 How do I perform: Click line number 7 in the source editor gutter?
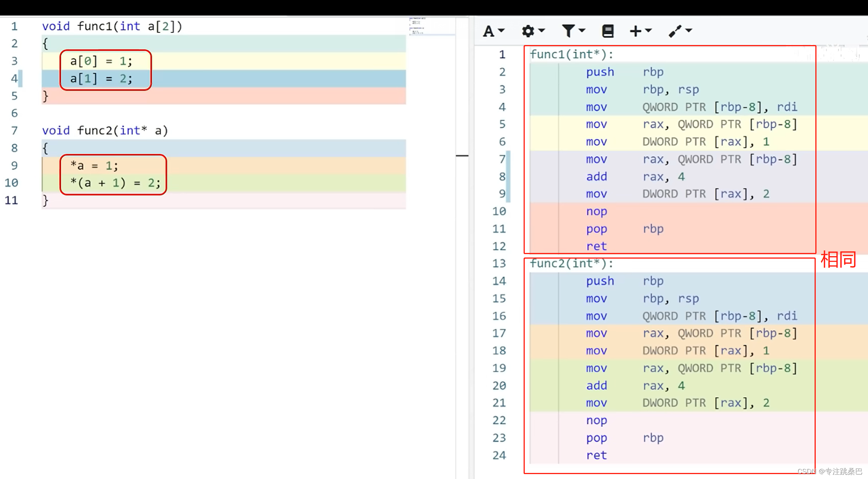point(14,131)
